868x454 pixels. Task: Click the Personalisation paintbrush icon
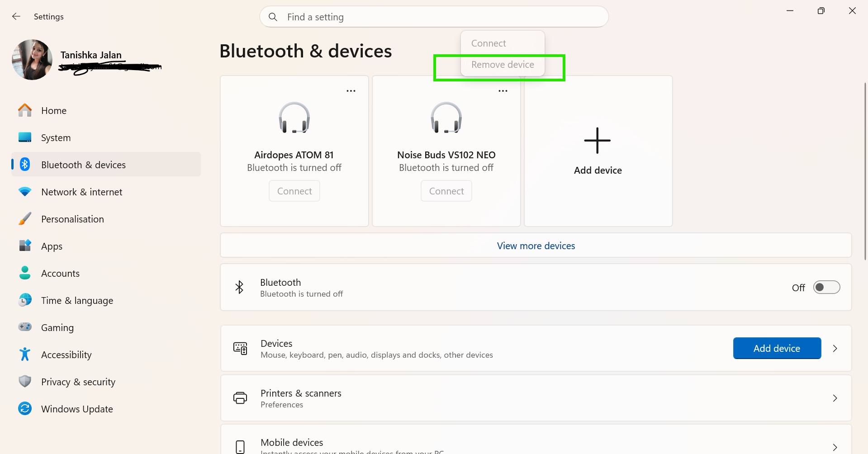pos(25,219)
